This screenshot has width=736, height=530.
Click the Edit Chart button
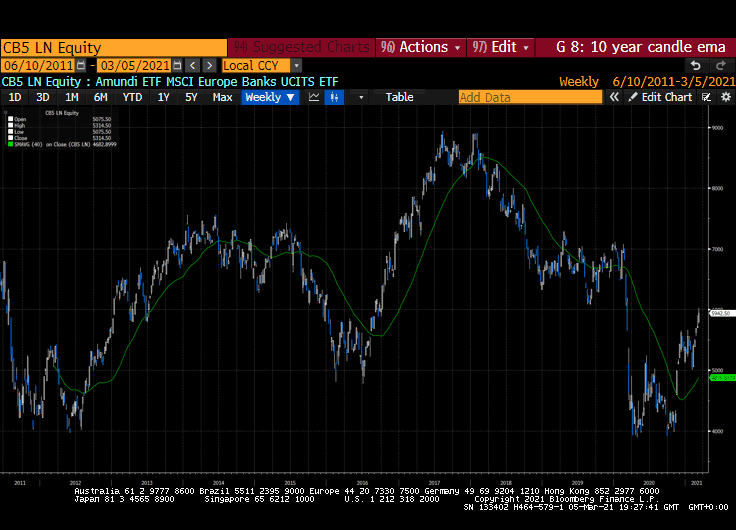pos(660,97)
